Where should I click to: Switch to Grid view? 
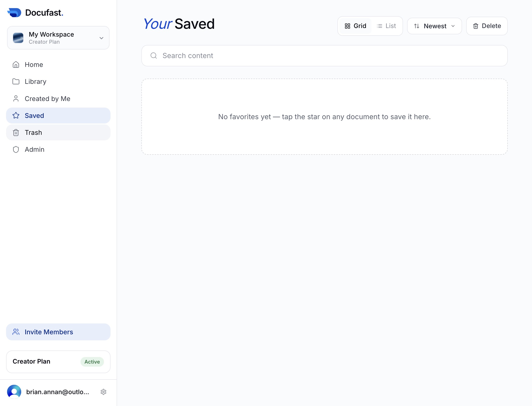tap(355, 26)
